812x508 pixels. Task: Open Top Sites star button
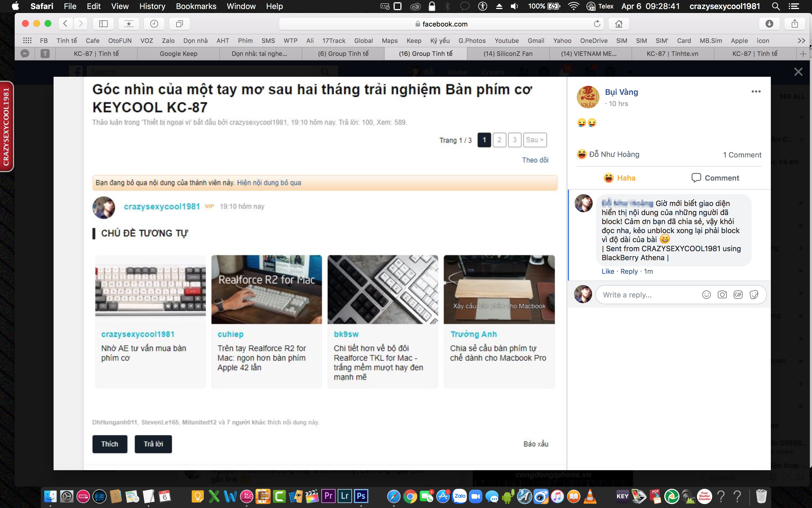[129, 23]
